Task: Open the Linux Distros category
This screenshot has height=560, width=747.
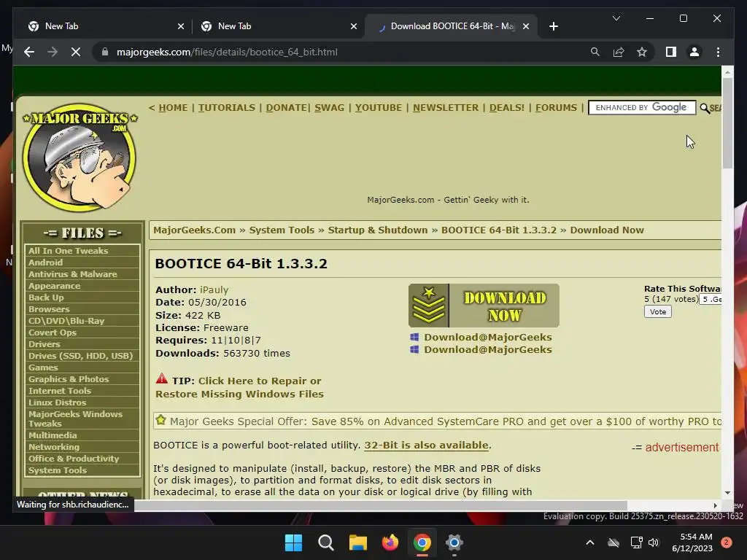Action: (x=57, y=402)
